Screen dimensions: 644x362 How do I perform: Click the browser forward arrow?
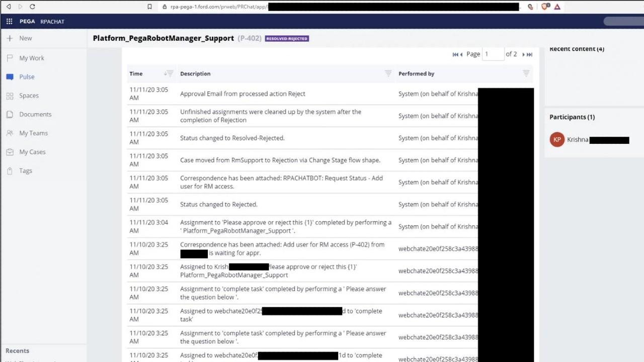click(x=20, y=7)
